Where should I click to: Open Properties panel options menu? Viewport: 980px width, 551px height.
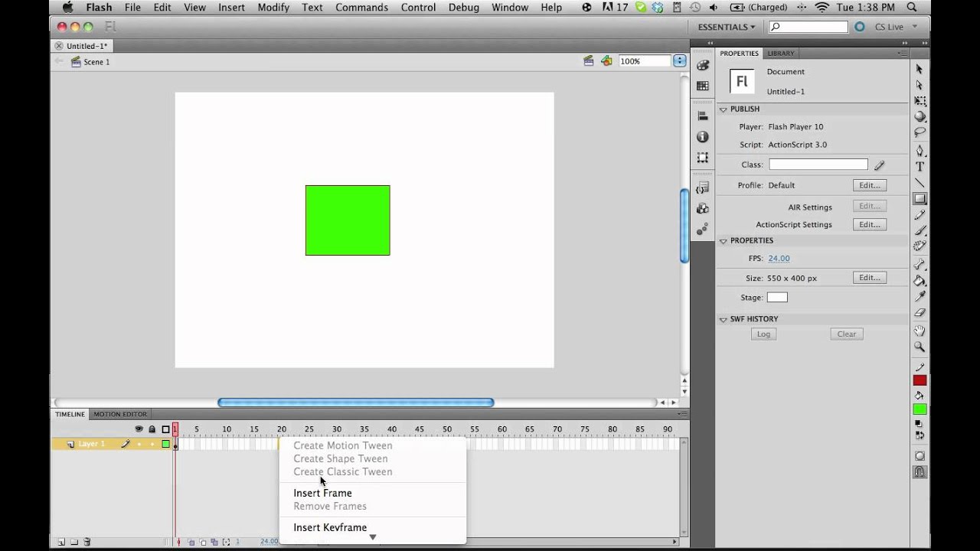click(903, 53)
